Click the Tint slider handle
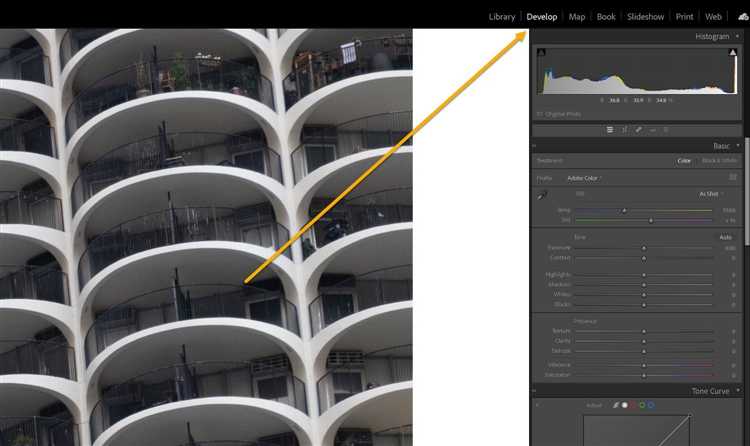Image resolution: width=750 pixels, height=446 pixels. [x=651, y=221]
